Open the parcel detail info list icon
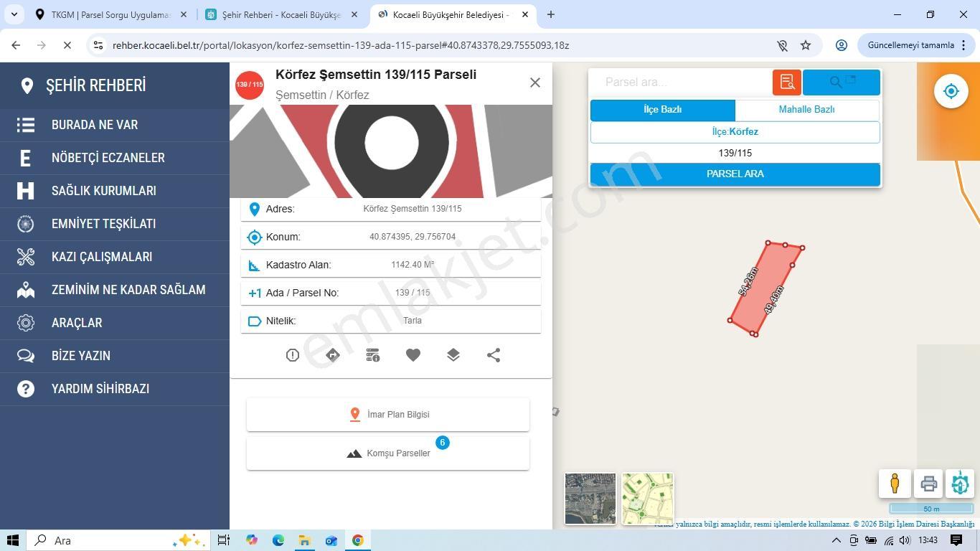This screenshot has width=980, height=551. click(x=373, y=355)
